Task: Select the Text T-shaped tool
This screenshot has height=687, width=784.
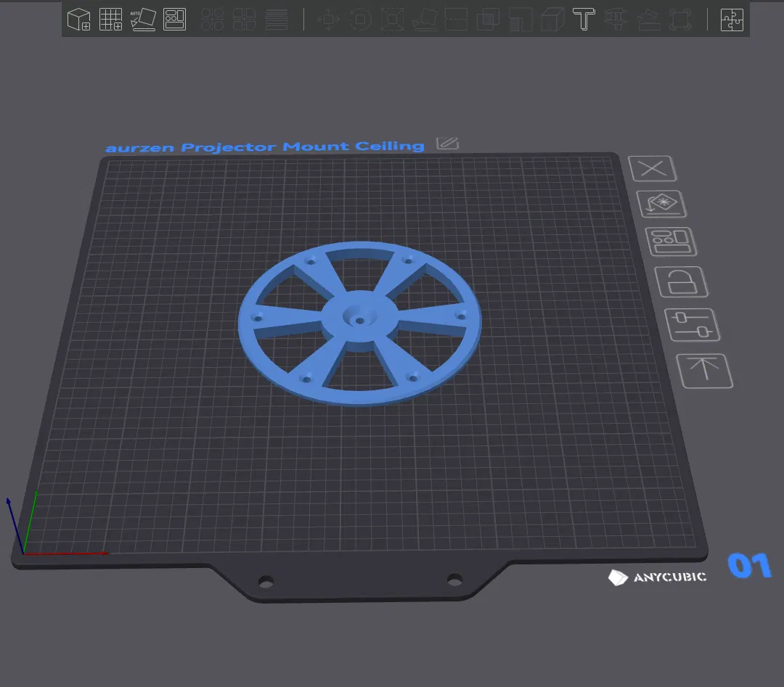Action: tap(584, 20)
